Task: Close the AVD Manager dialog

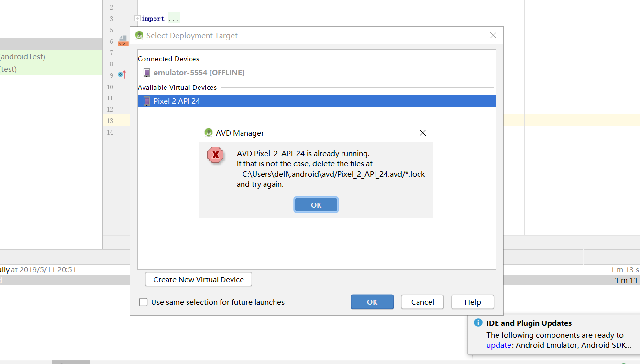Action: 422,133
